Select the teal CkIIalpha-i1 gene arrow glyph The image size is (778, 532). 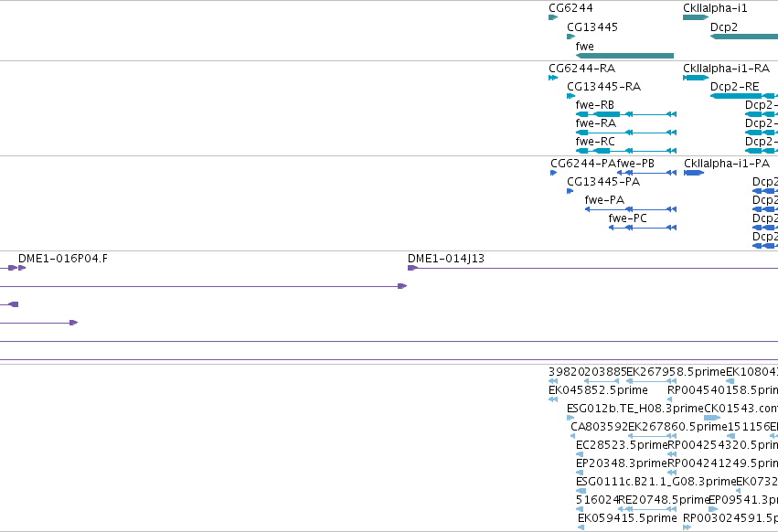coord(696,17)
